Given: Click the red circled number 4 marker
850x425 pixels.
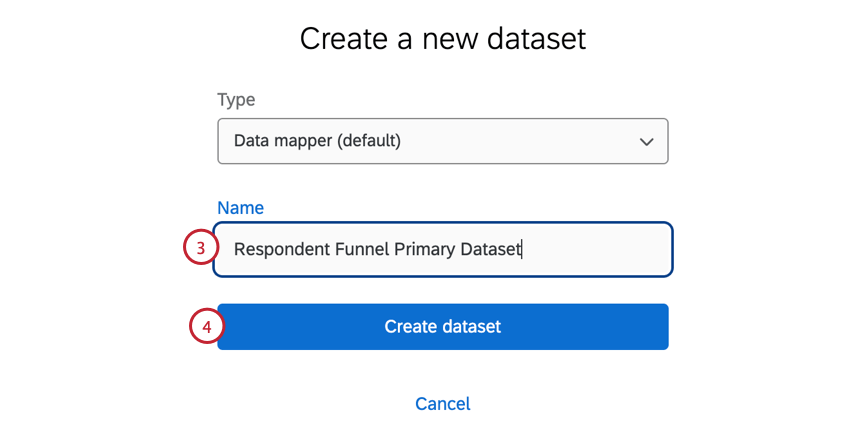Looking at the screenshot, I should 206,327.
